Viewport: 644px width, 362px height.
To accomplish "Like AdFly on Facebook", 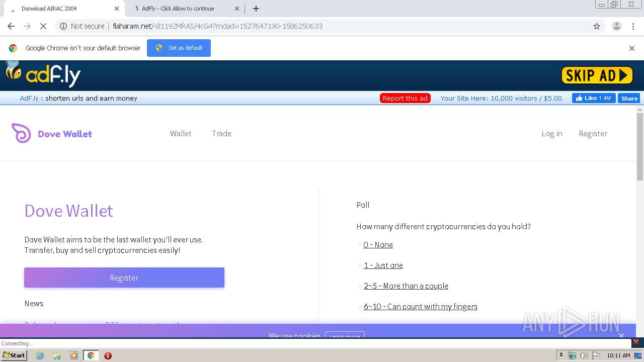I will coord(594,98).
